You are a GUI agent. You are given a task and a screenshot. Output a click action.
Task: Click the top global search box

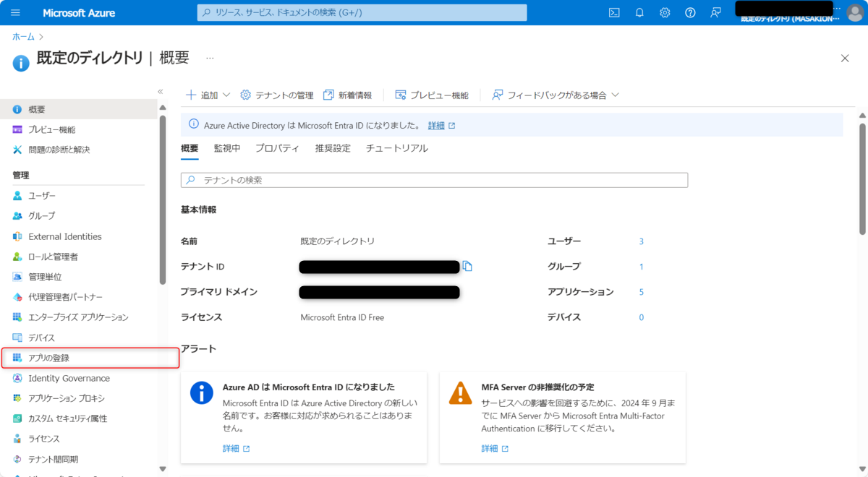(362, 13)
